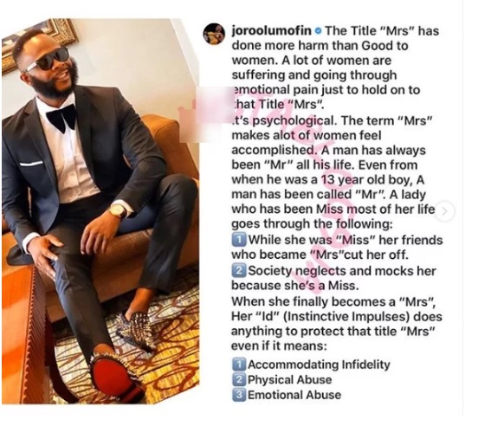Image resolution: width=504 pixels, height=439 pixels.
Task: Click the man's dark sunglasses
Action: pos(48,61)
